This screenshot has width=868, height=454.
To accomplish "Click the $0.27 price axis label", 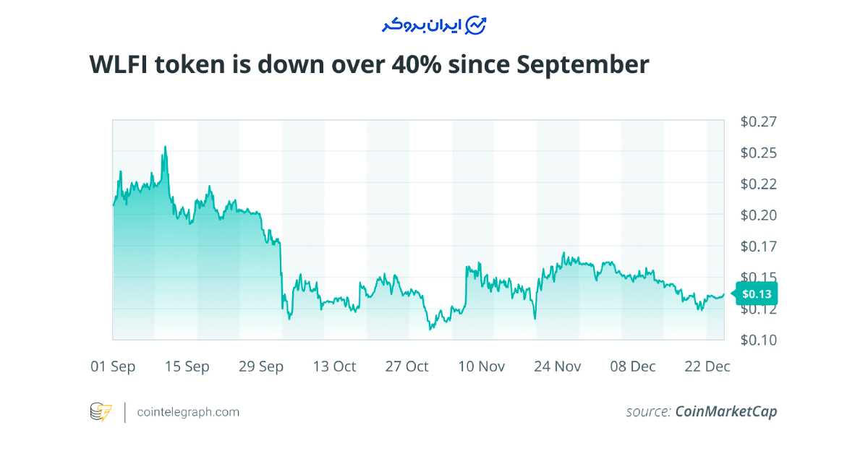I will [758, 121].
